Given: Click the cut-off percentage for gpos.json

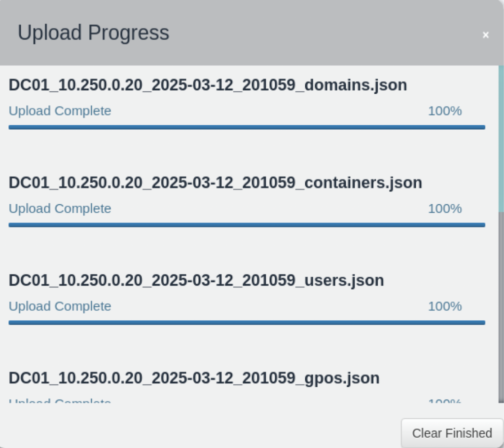Looking at the screenshot, I should [x=444, y=401].
